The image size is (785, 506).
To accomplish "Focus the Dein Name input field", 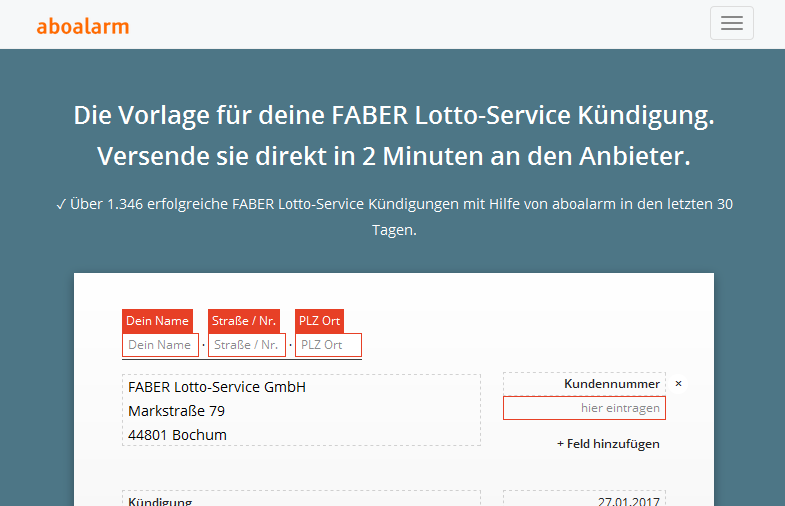I will [160, 345].
